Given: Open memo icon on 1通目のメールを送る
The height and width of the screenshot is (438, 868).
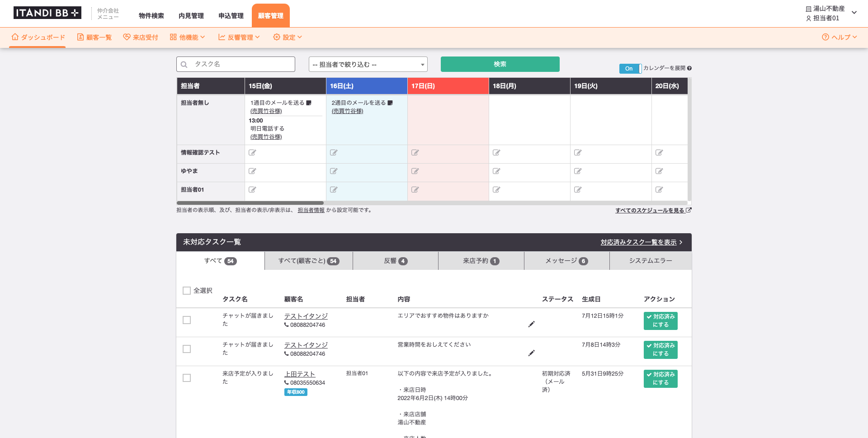Looking at the screenshot, I should click(x=309, y=103).
